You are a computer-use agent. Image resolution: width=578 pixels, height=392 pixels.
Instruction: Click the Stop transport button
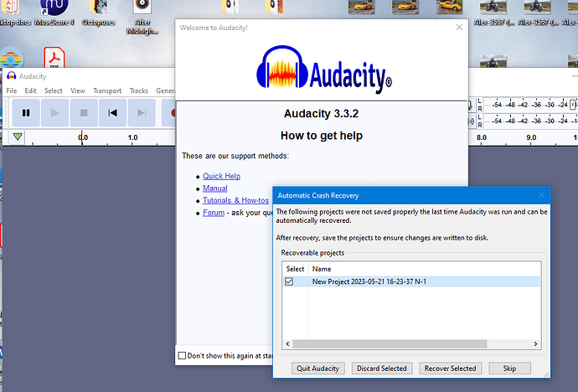84,113
